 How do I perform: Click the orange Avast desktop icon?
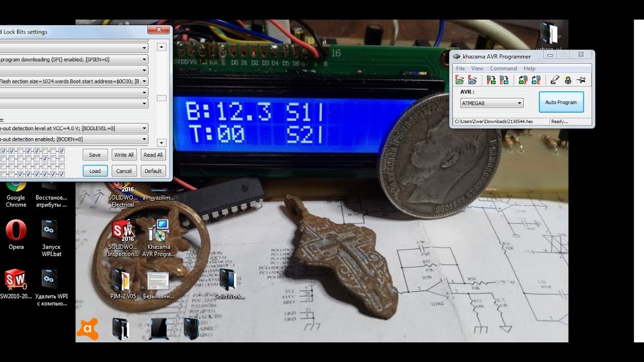point(88,329)
